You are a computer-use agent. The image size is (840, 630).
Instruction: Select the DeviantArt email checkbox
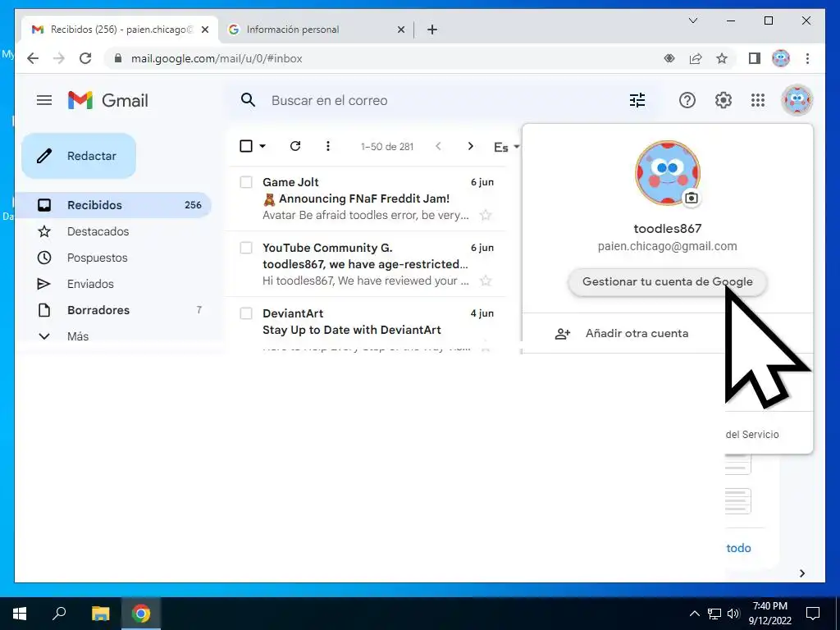pos(246,313)
